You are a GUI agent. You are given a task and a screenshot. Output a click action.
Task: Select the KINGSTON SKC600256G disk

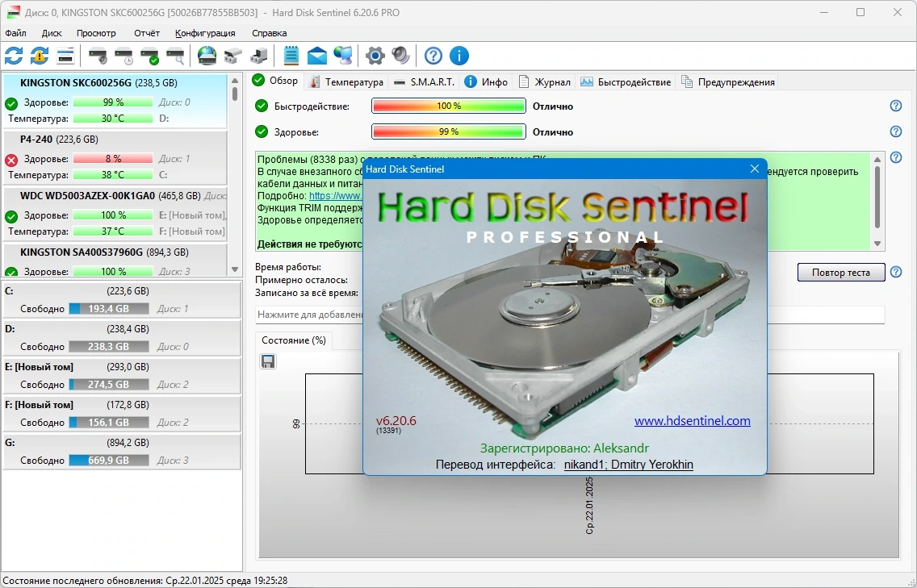point(115,101)
